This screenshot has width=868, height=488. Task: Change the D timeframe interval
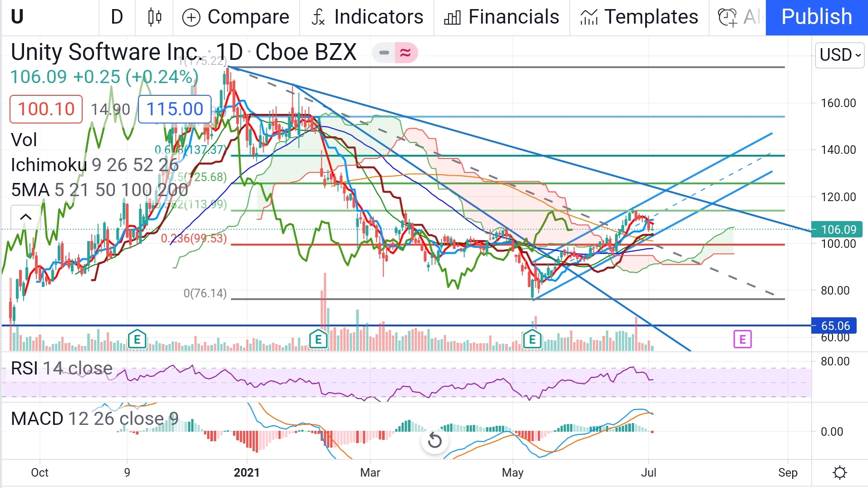[117, 17]
